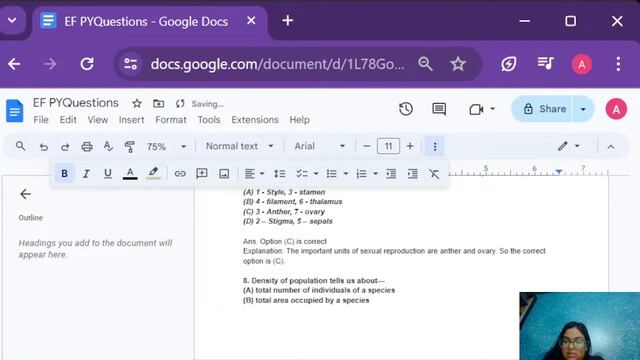Open the highlight color picker
The image size is (640, 360).
[x=153, y=173]
